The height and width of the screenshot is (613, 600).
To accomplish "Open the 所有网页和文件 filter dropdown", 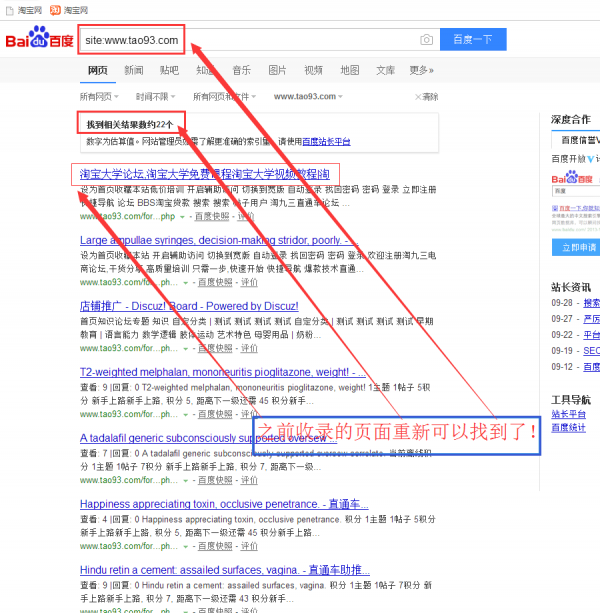I will [224, 97].
